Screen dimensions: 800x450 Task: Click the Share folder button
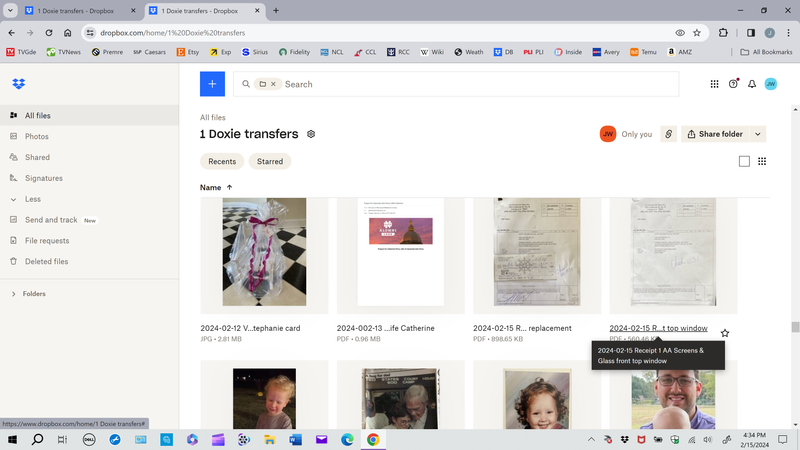tap(715, 134)
